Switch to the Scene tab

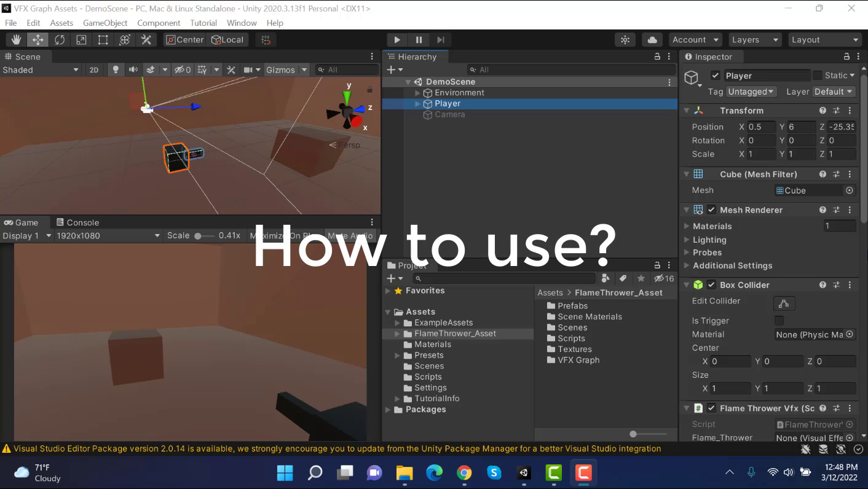(x=23, y=57)
